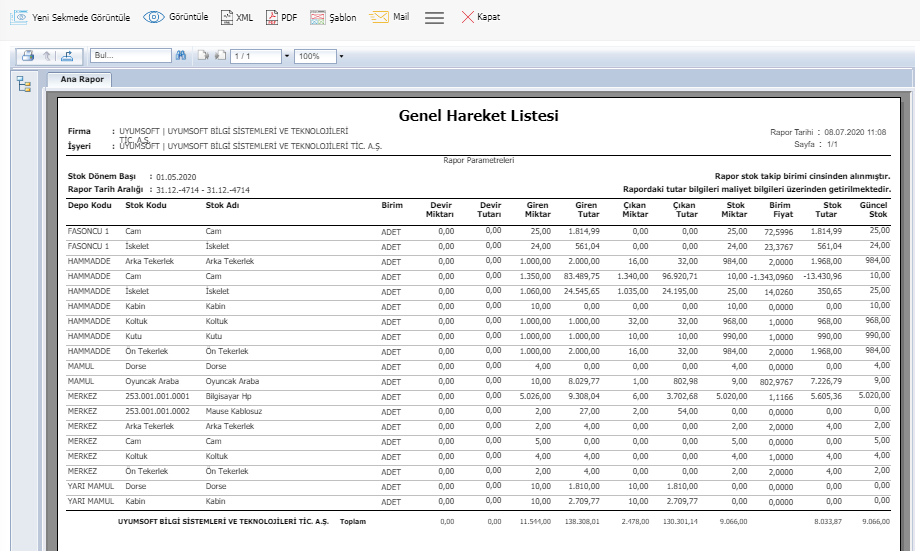Click the up-arrow icon in viewer toolbar
Viewport: 920px width, 551px height.
(46, 56)
